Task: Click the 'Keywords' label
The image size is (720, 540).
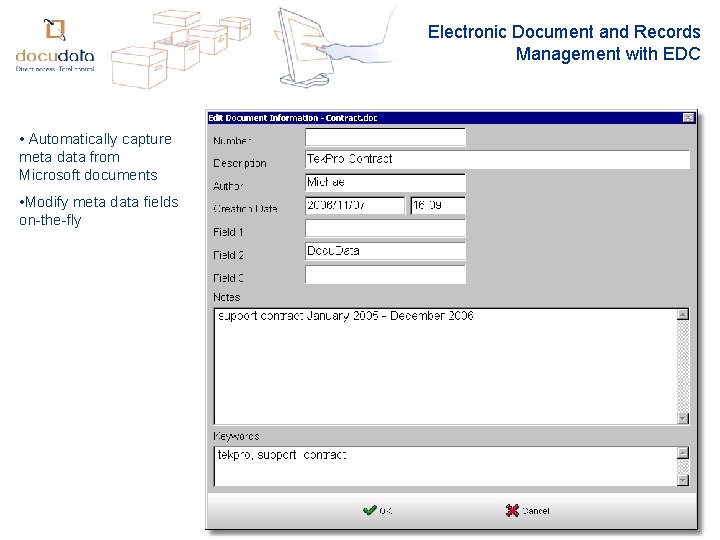Action: point(236,436)
